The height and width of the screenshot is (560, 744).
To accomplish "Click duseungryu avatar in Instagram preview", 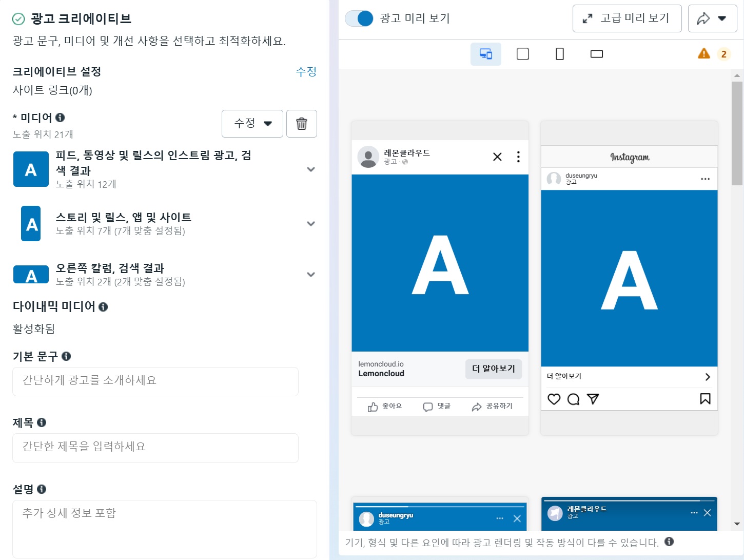I will click(x=554, y=179).
